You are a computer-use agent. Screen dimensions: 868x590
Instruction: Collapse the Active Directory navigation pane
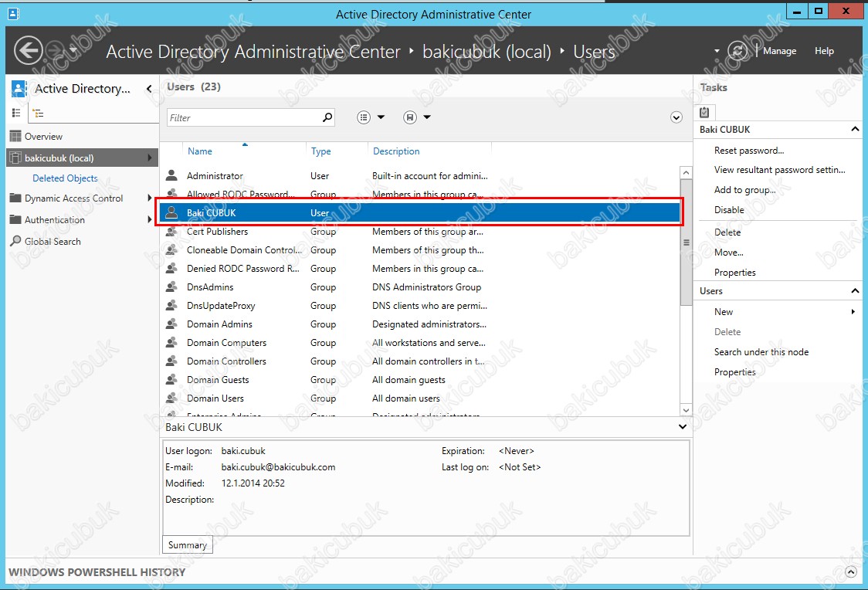tap(149, 89)
